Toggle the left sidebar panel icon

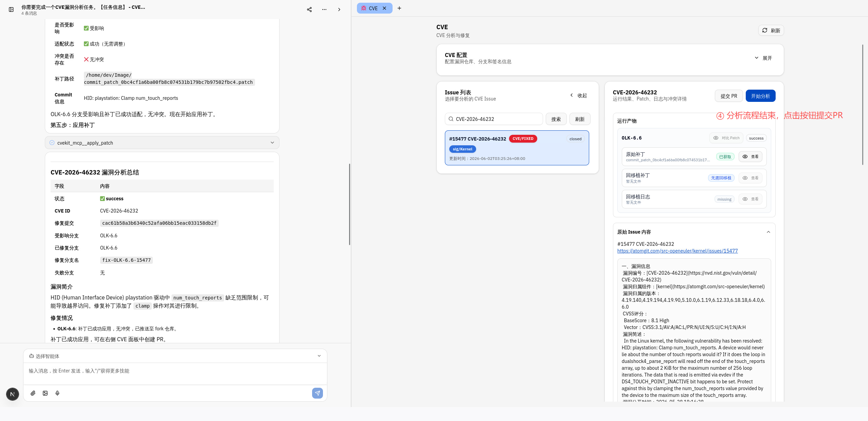(11, 10)
